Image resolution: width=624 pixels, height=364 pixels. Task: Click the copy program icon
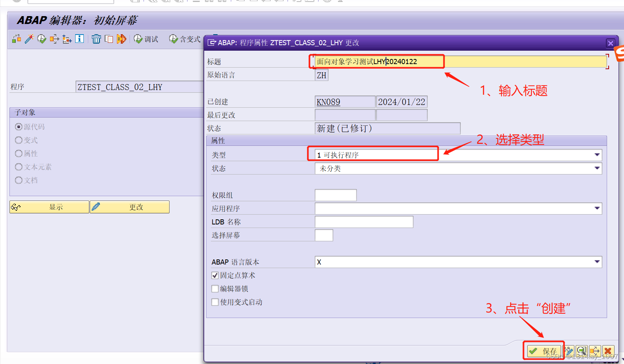point(109,39)
